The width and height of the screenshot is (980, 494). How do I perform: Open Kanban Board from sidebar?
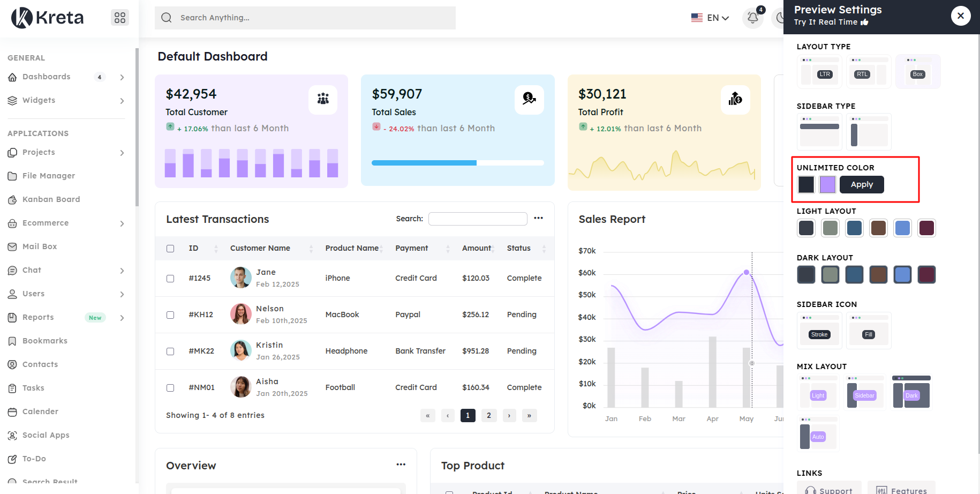pyautogui.click(x=51, y=199)
